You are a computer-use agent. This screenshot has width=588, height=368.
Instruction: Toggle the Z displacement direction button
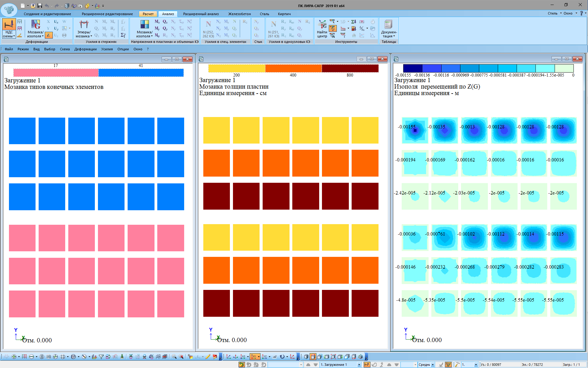[x=48, y=35]
